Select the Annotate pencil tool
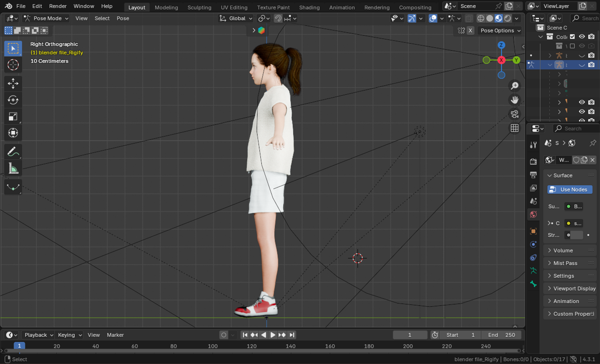Screen dimensions: 600x364 coord(13,152)
